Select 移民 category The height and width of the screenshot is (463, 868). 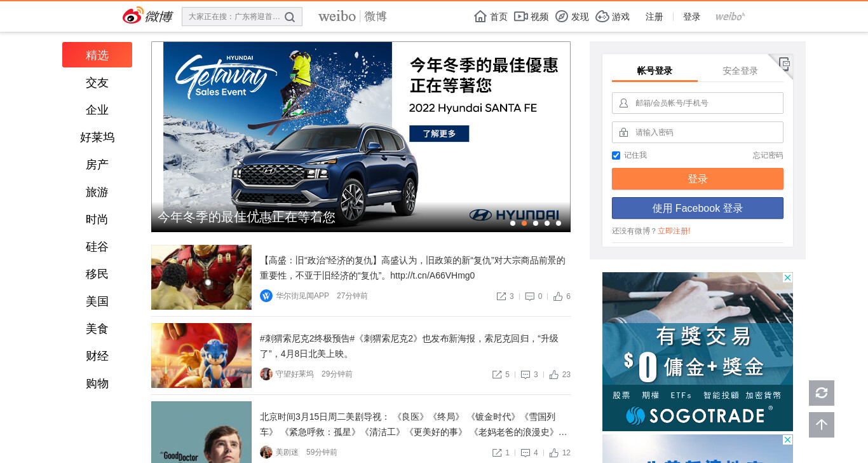(x=97, y=274)
